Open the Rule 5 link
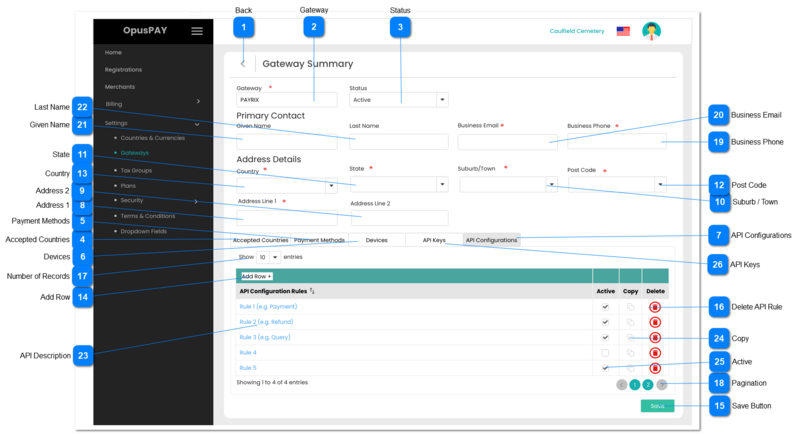 (248, 368)
